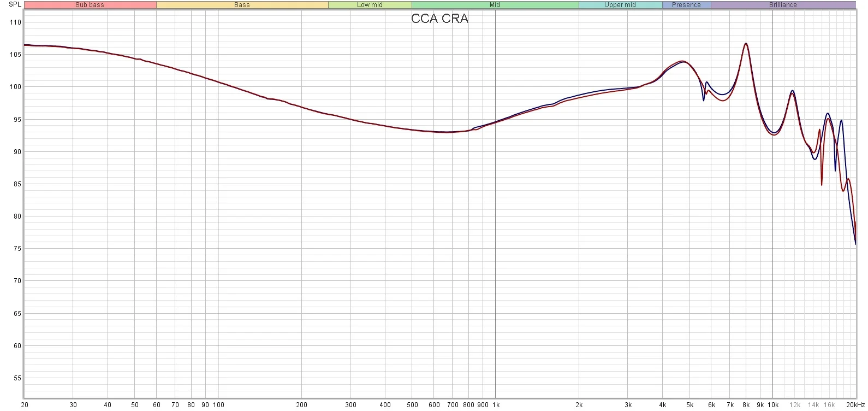
Task: Click the 70 value on the SPL axis
Action: pos(17,281)
